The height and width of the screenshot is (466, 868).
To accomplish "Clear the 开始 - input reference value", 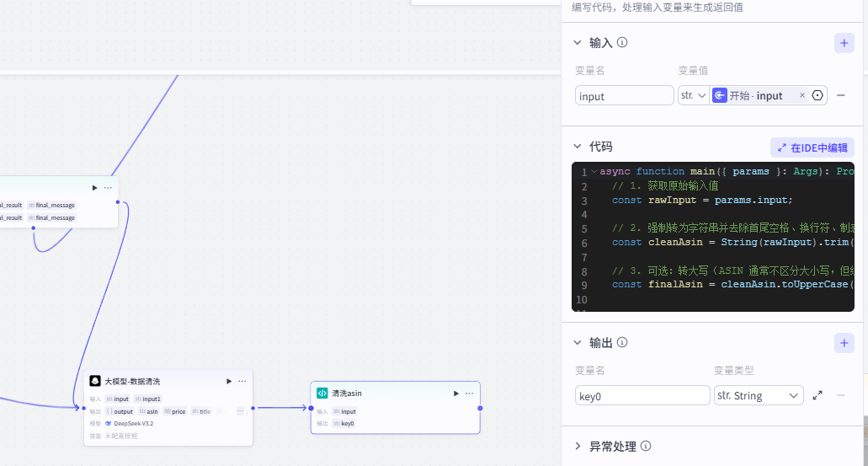I will (x=802, y=95).
